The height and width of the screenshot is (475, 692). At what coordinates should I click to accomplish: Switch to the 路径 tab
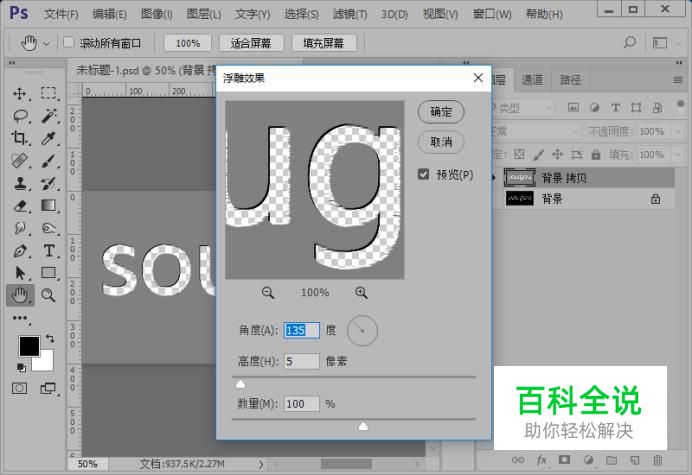point(570,80)
